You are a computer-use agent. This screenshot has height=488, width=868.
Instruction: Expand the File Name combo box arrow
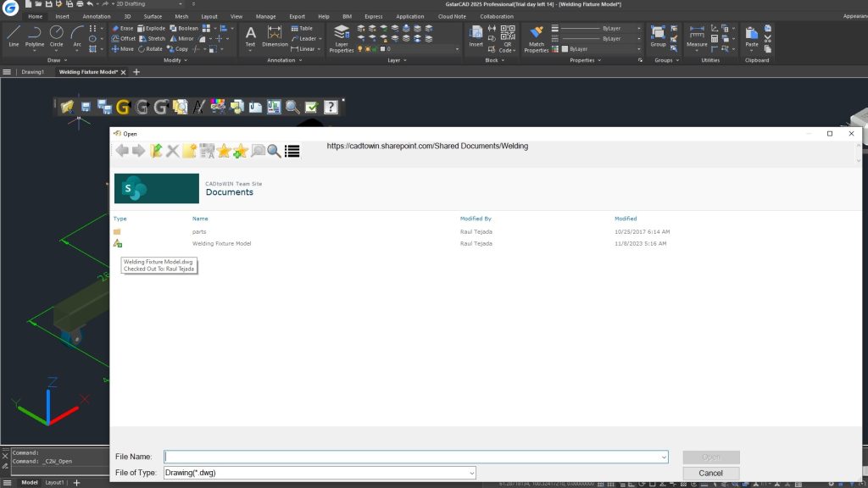tap(663, 457)
